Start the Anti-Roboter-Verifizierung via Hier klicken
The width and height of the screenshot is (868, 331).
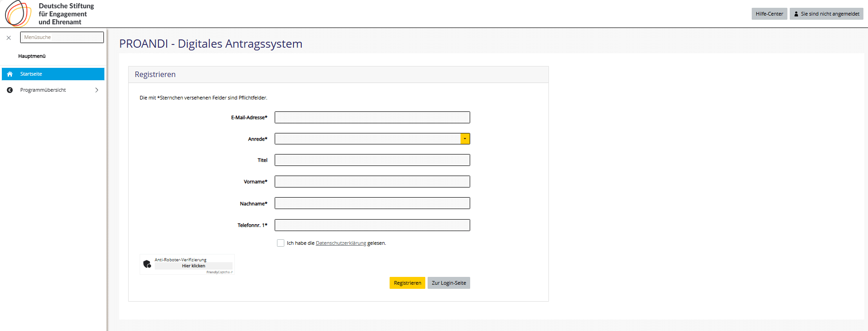193,266
